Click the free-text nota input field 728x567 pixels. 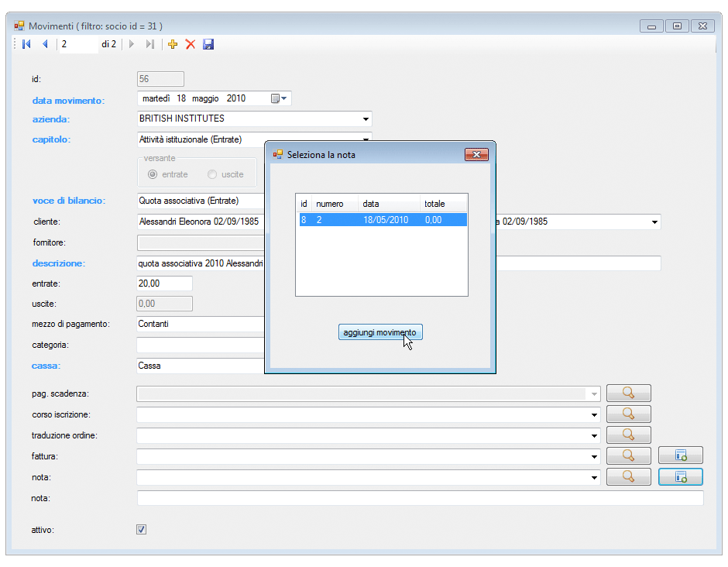[421, 498]
